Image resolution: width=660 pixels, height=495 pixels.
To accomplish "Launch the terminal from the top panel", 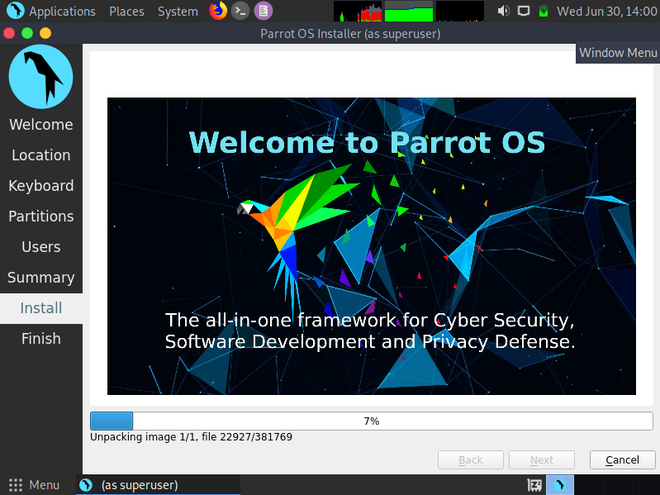I will click(240, 11).
